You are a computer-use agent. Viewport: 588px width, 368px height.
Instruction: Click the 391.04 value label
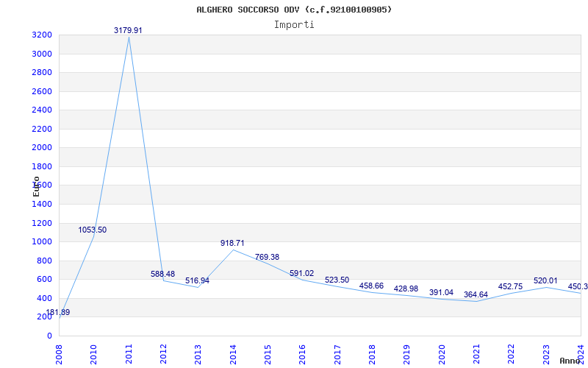(441, 292)
